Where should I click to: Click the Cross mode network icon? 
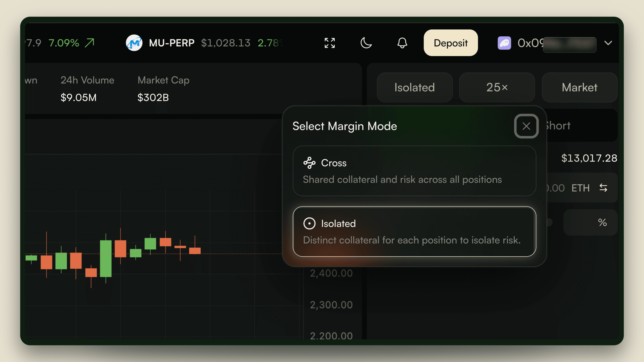(309, 163)
